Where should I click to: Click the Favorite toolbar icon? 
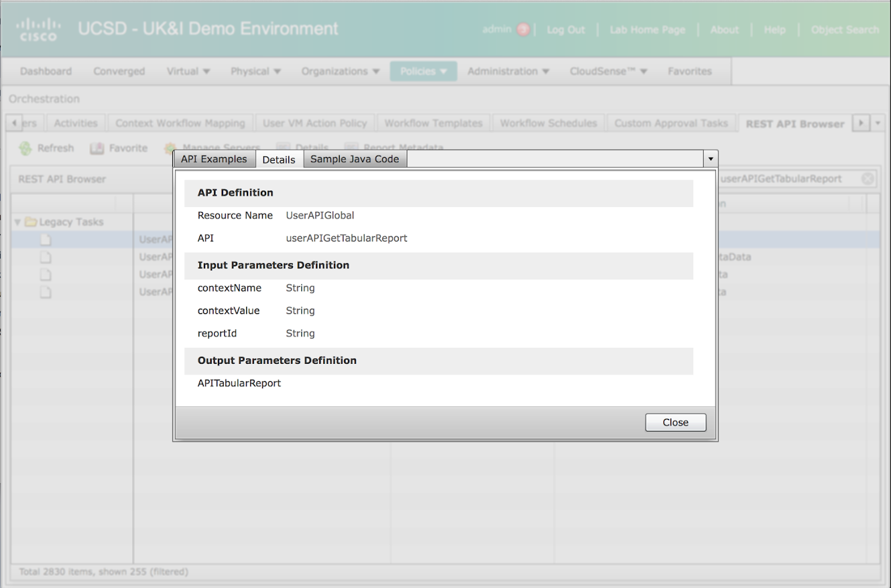coord(97,149)
